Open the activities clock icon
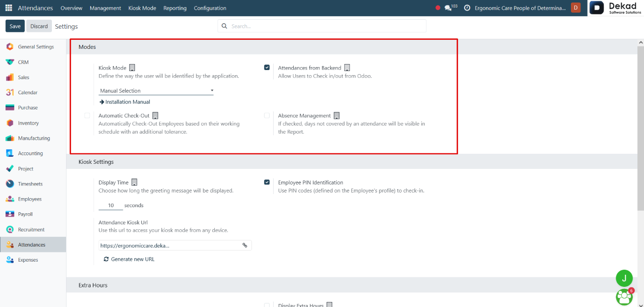Viewport: 644px width, 307px height. point(467,8)
